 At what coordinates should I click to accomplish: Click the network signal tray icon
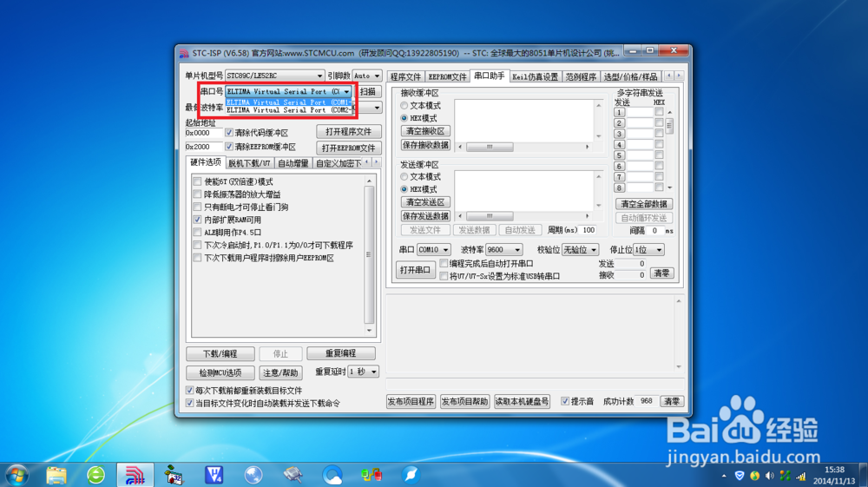(800, 476)
